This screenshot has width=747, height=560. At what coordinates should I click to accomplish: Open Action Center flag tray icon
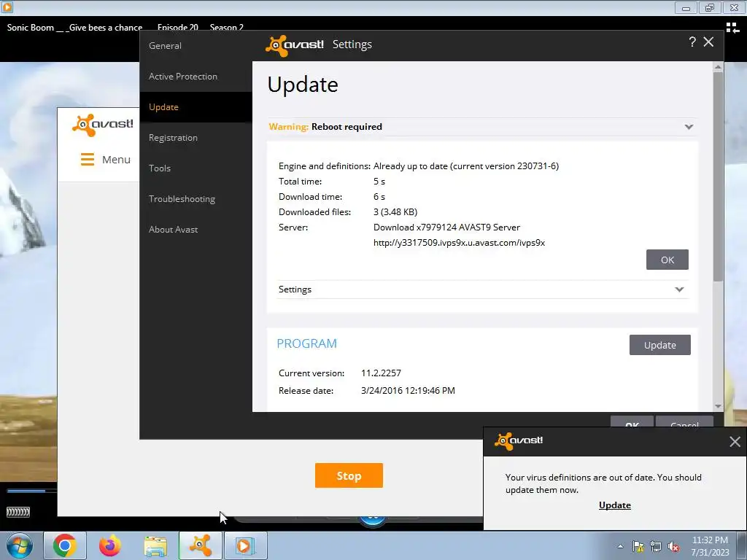(x=638, y=547)
